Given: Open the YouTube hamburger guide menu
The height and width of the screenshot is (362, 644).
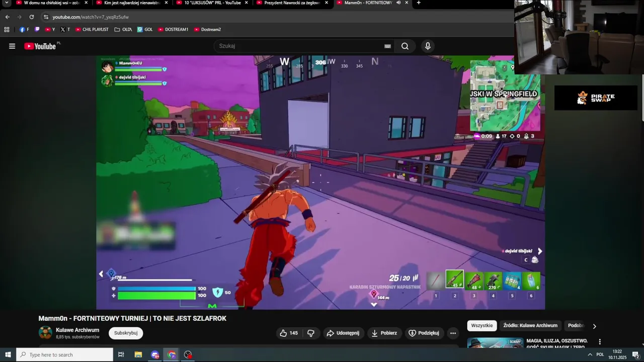Looking at the screenshot, I should click(x=12, y=46).
